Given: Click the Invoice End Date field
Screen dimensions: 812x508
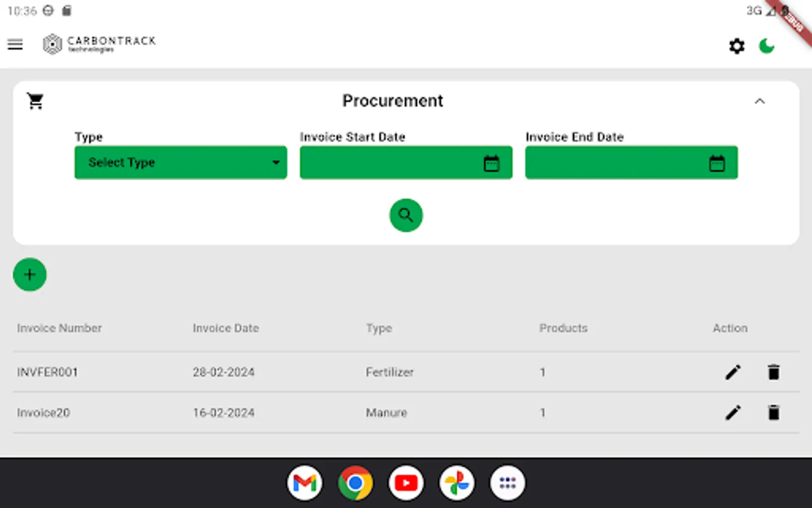Looking at the screenshot, I should (632, 163).
